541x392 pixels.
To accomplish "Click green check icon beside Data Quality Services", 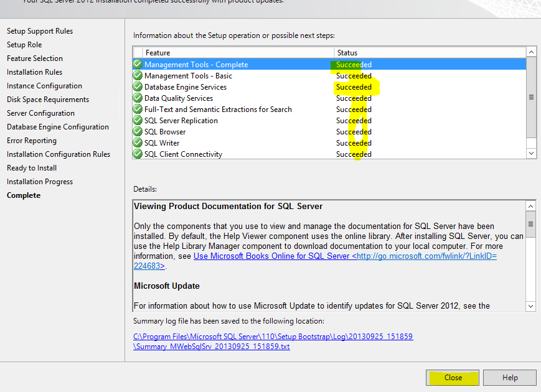I will pyautogui.click(x=138, y=98).
